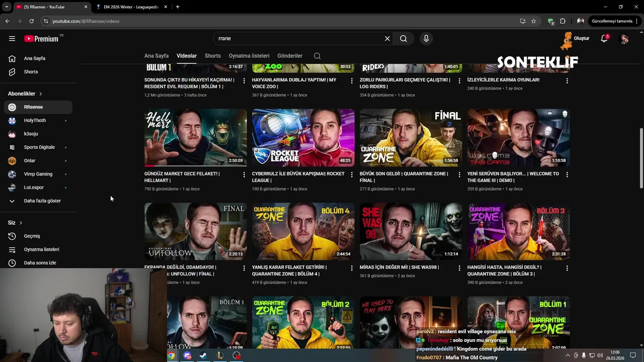Screen dimensions: 644x362
Task: Clear the search box text
Action: click(387, 38)
